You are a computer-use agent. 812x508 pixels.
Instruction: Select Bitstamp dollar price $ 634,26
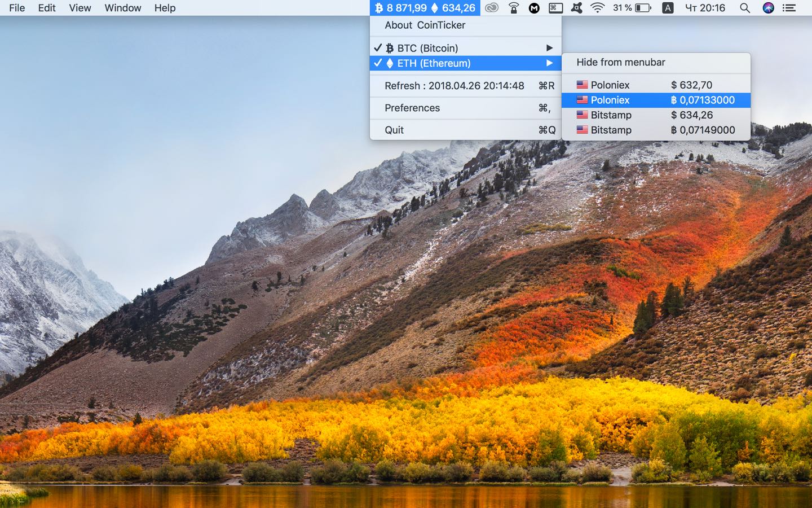click(x=656, y=115)
